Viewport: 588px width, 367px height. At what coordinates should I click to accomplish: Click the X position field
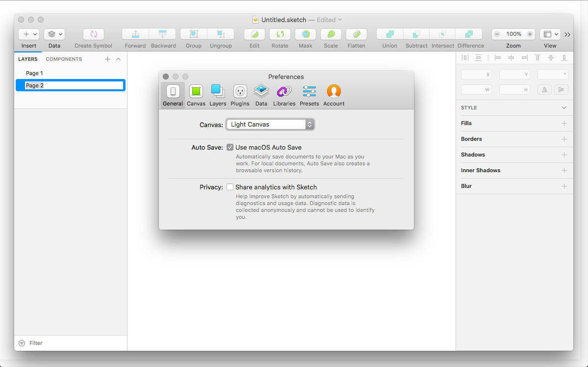pyautogui.click(x=476, y=74)
